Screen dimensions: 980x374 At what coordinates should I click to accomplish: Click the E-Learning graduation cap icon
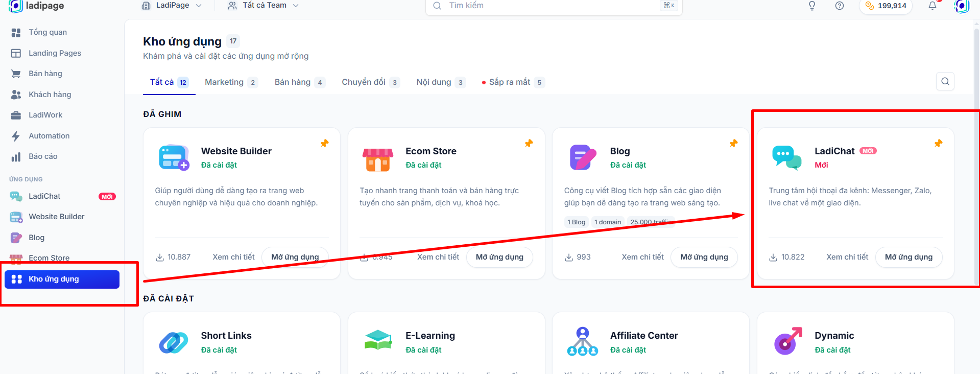[378, 340]
